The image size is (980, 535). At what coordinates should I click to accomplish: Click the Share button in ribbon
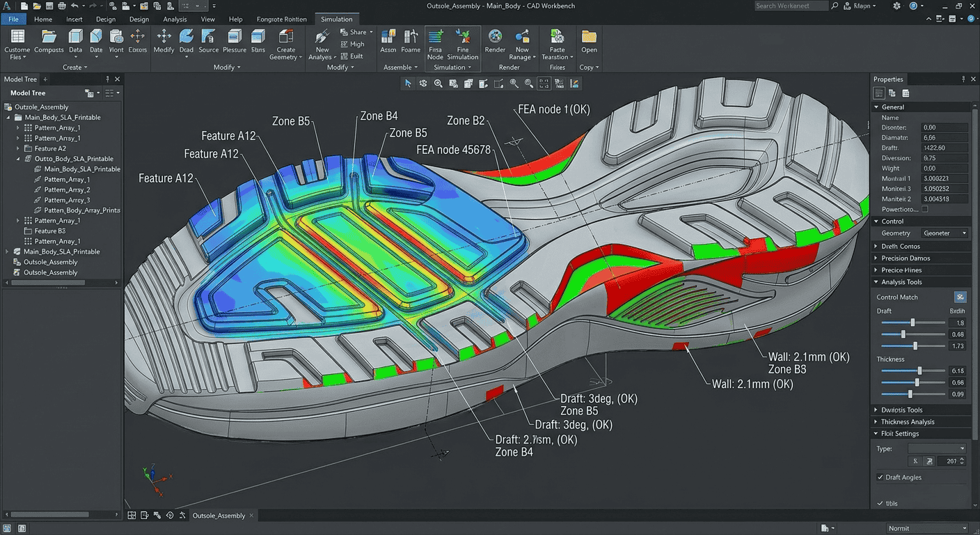click(356, 32)
